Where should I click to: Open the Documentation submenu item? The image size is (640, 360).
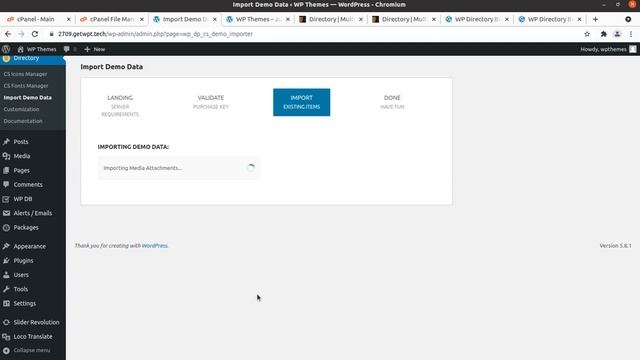coord(23,121)
